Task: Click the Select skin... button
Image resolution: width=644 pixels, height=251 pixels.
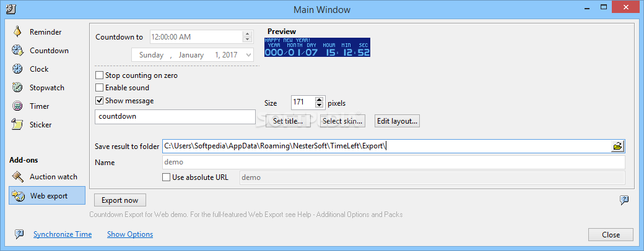Action: pyautogui.click(x=342, y=121)
